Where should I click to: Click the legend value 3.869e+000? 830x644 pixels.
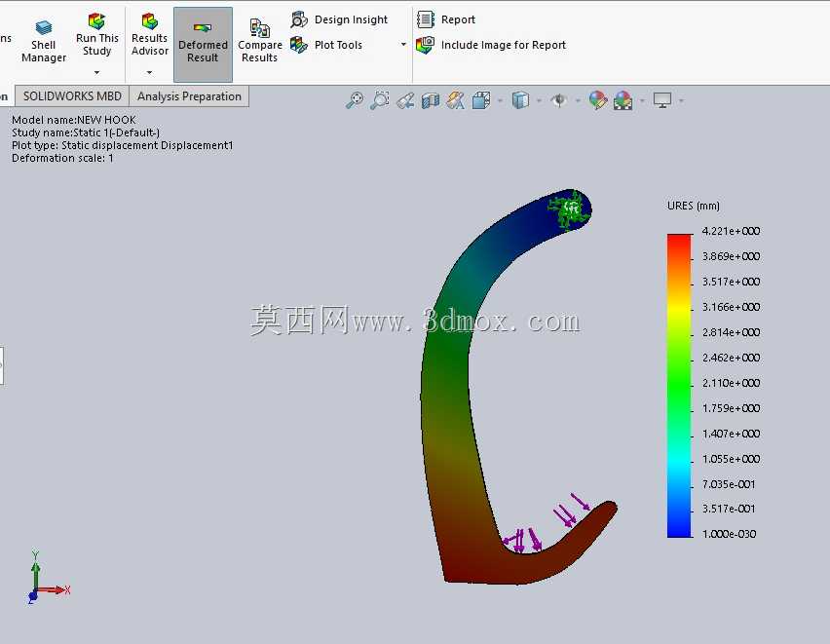coord(731,256)
